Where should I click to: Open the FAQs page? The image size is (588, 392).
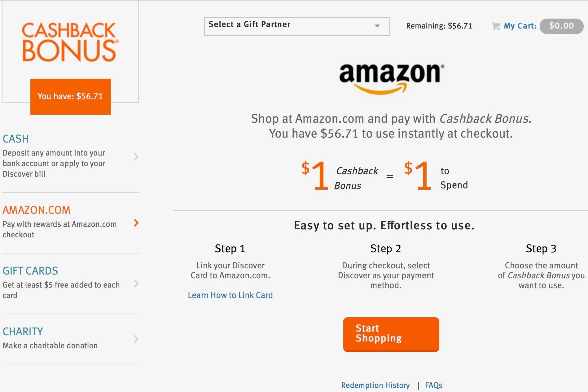[x=433, y=385]
